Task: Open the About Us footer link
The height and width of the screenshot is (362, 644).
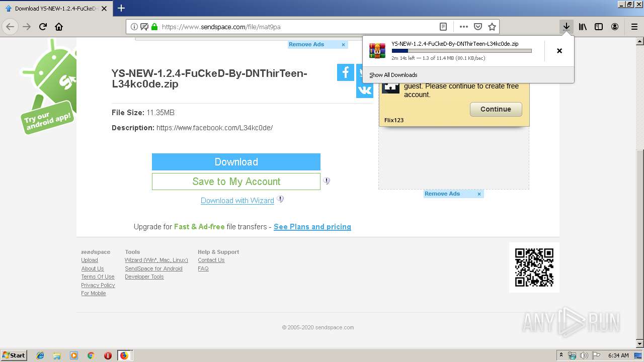Action: coord(93,268)
